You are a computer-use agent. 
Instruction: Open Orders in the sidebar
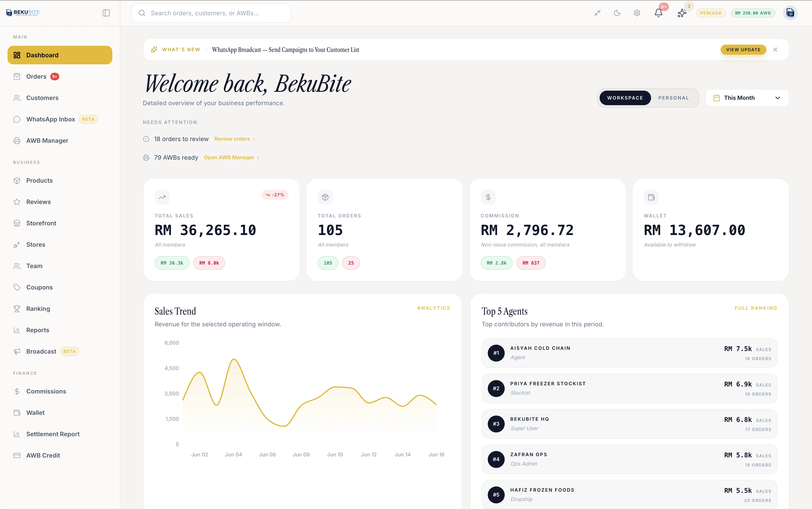coord(60,76)
